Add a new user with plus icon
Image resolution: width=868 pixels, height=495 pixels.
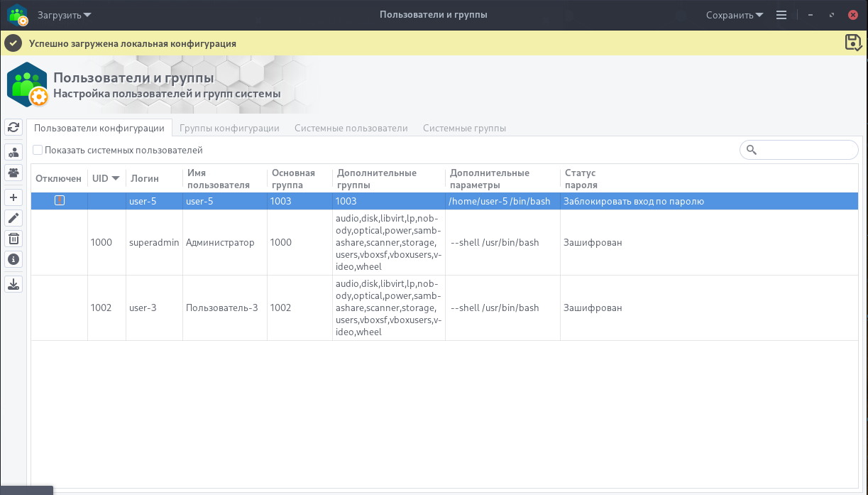click(13, 197)
